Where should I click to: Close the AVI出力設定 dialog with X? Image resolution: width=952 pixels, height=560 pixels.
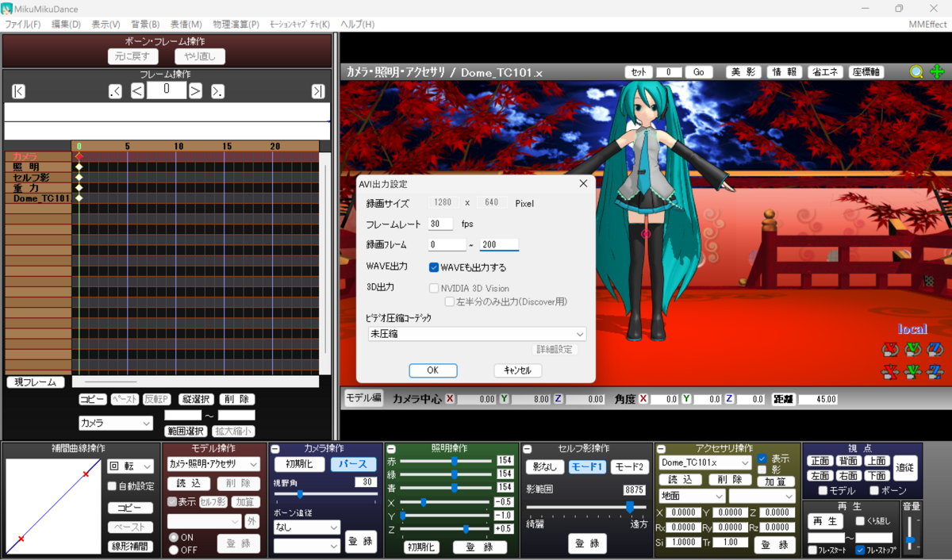(583, 183)
